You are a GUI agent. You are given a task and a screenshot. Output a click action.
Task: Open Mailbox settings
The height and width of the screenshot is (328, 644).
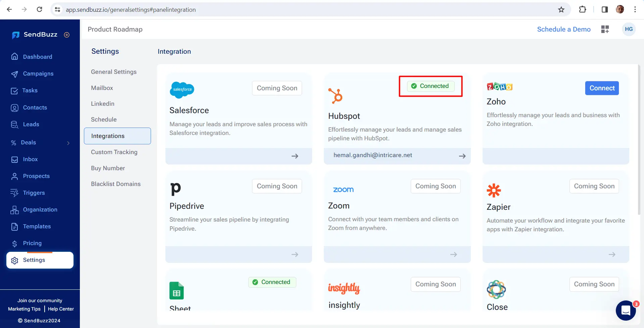point(102,88)
